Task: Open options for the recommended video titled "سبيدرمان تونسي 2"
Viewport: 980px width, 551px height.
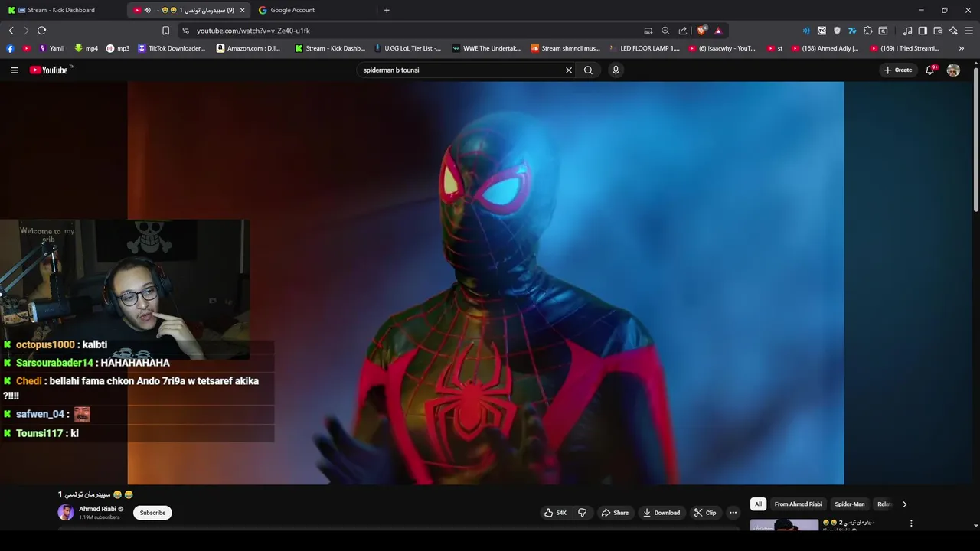Action: point(911,523)
